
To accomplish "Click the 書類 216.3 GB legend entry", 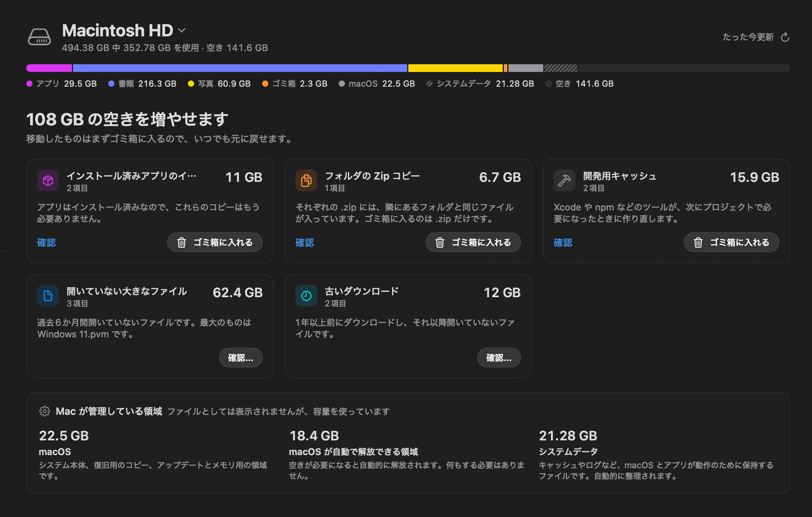I will point(142,84).
